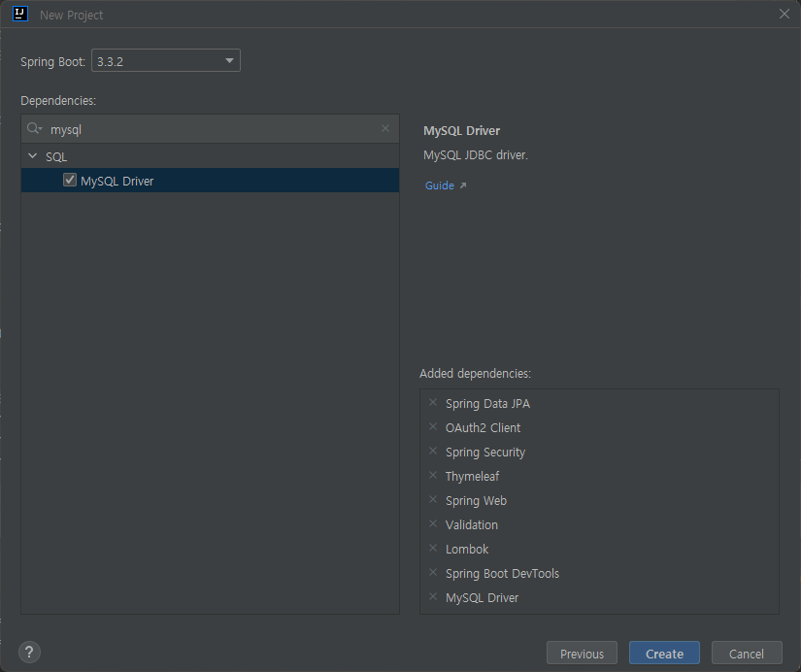Screen dimensions: 801x672
Task: Remove Spring Data JPA dependency
Action: 433,403
